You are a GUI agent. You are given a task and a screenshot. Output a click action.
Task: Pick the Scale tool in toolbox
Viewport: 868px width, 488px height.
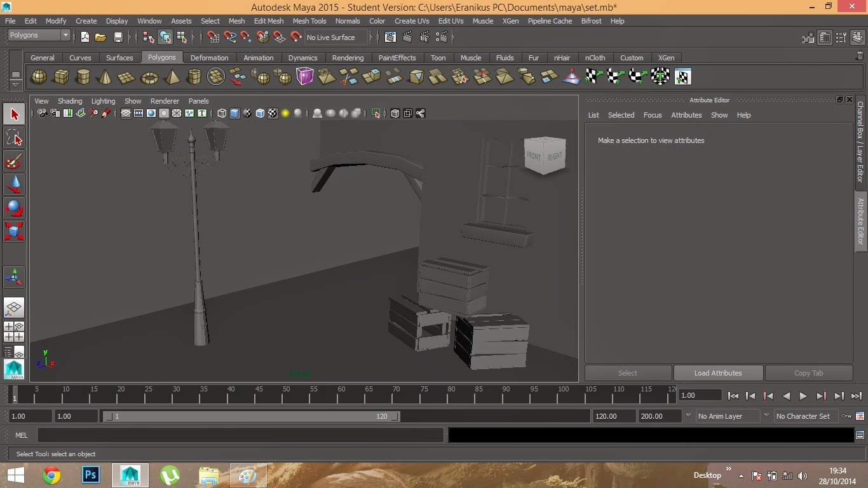[x=14, y=231]
